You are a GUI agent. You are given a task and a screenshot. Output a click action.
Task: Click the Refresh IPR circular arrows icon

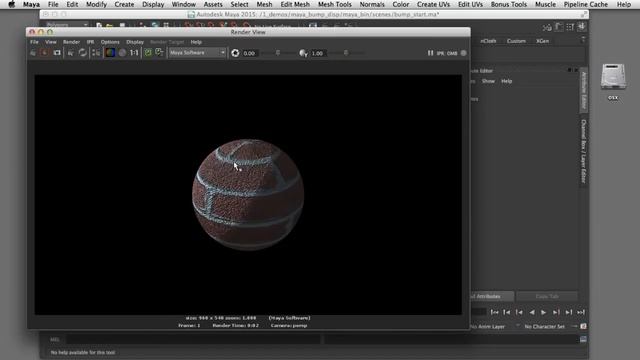(x=82, y=53)
